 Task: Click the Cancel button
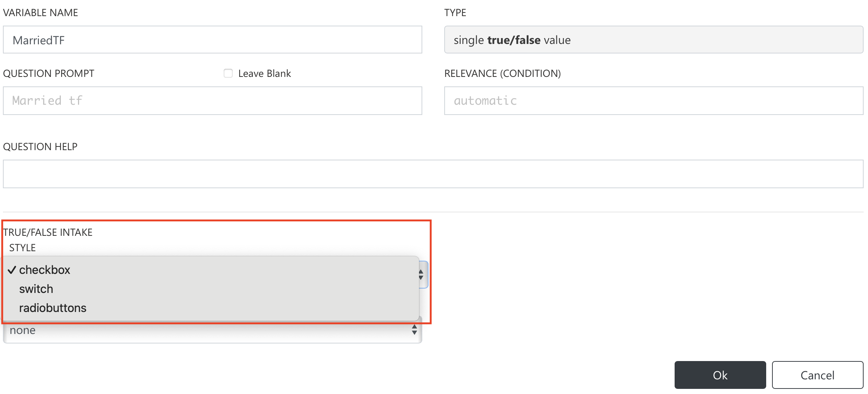817,375
